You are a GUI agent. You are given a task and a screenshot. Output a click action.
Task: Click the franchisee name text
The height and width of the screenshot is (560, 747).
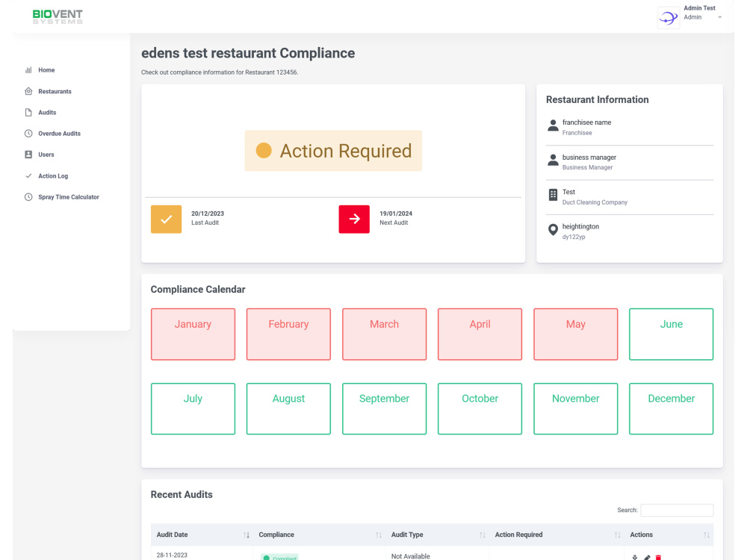(586, 122)
